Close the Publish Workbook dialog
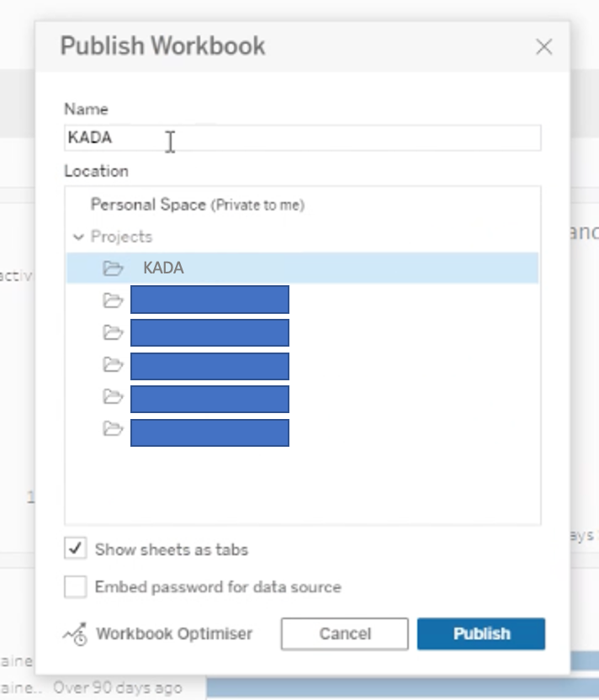Image resolution: width=599 pixels, height=700 pixels. click(x=544, y=47)
